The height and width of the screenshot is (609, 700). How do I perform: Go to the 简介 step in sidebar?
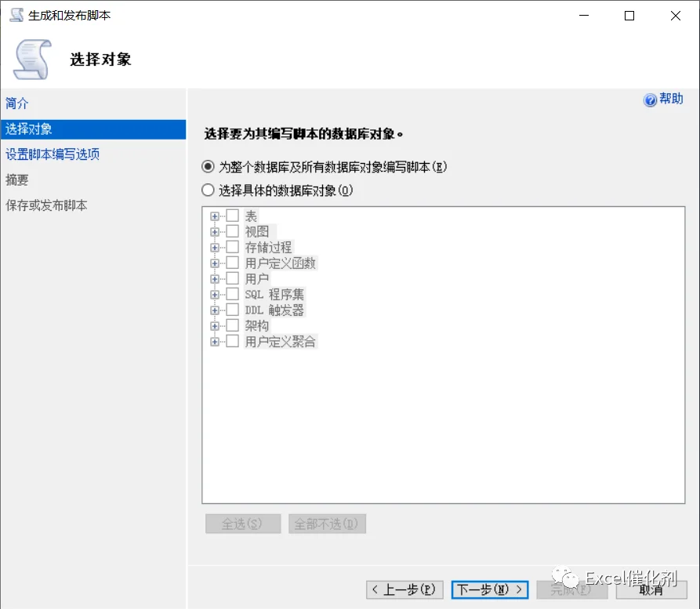coord(17,103)
